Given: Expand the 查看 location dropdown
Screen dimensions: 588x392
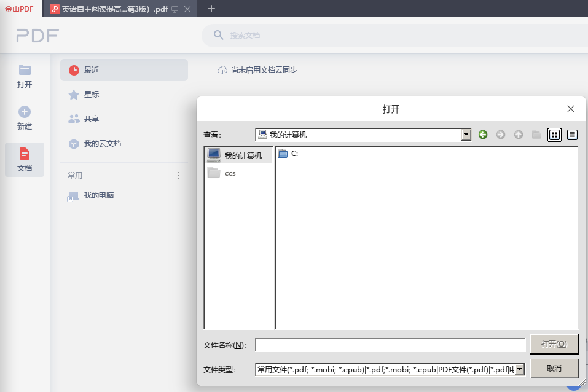Looking at the screenshot, I should point(466,135).
